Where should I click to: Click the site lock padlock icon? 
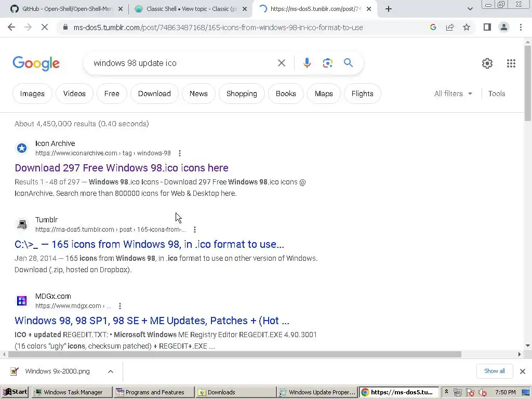65,27
